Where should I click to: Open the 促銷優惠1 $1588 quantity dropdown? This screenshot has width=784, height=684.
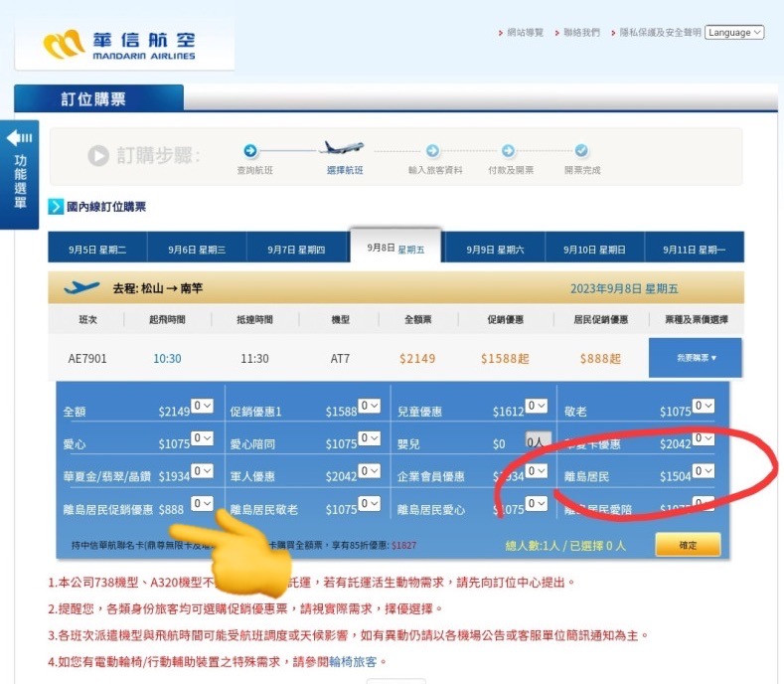click(x=369, y=406)
